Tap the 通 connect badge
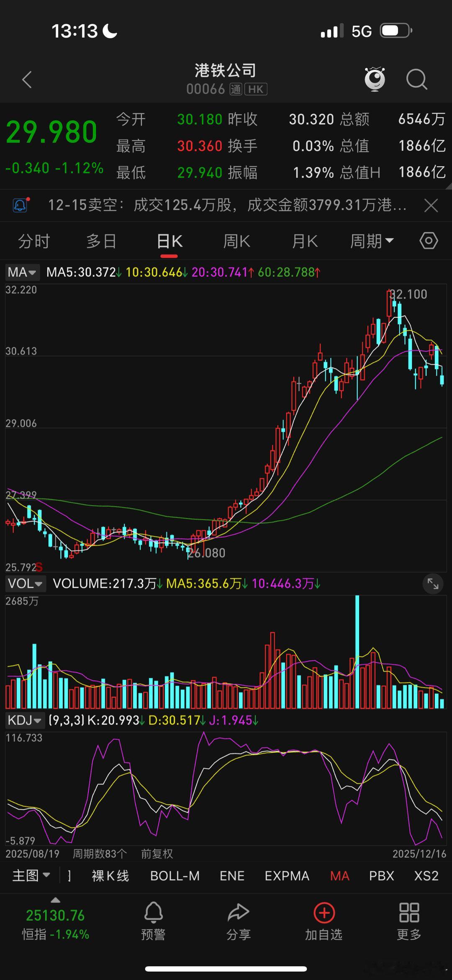This screenshot has width=452, height=980. 236,89
